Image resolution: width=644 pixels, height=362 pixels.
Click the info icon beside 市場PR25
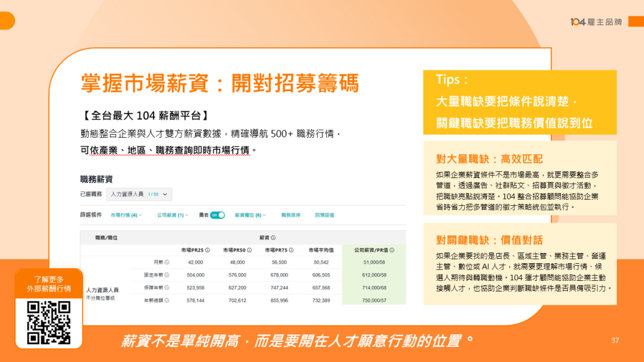(x=208, y=250)
